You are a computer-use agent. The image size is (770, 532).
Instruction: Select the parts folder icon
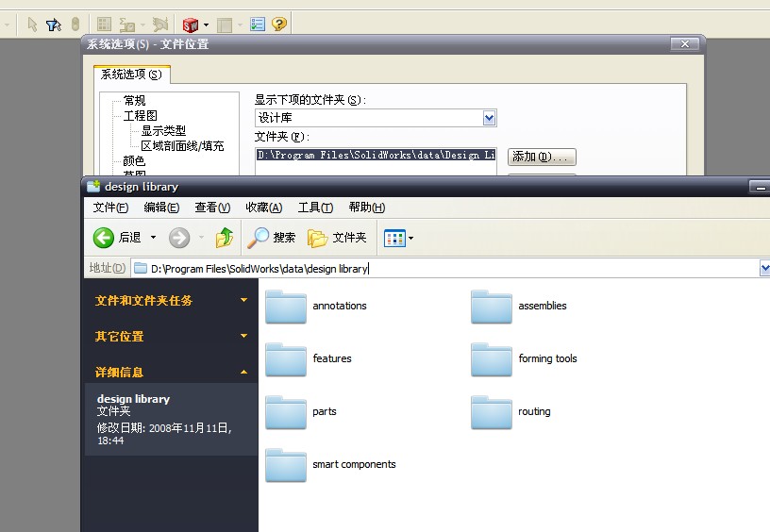click(x=286, y=413)
